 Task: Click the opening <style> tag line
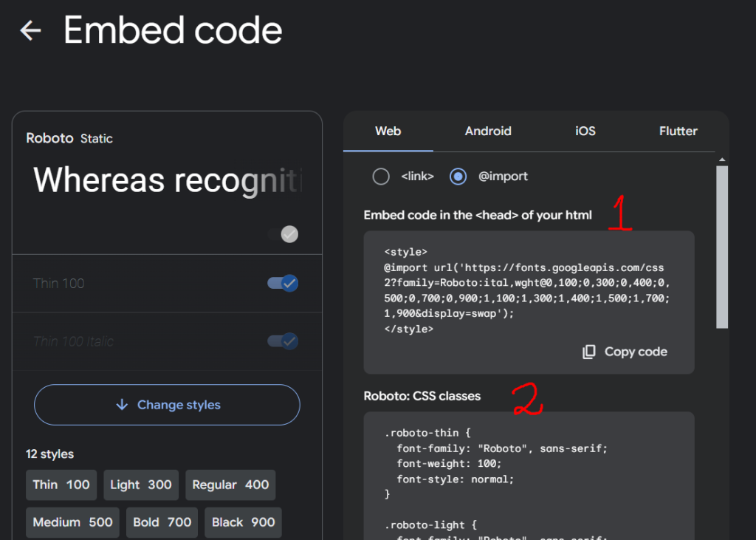(x=405, y=252)
